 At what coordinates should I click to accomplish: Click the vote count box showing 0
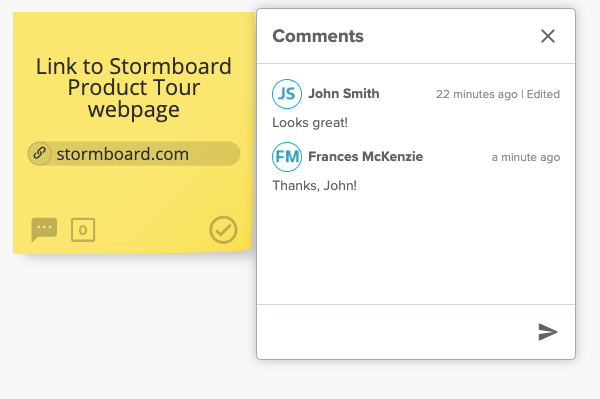pos(83,230)
